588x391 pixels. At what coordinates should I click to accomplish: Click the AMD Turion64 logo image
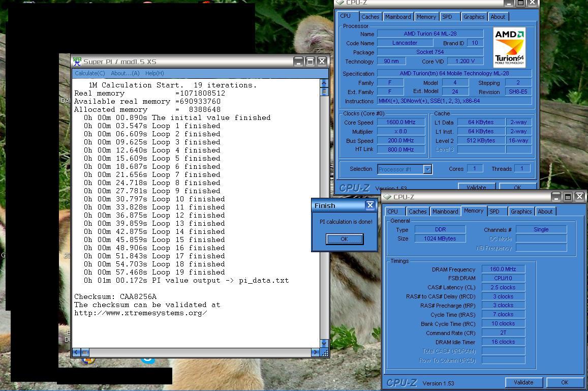click(509, 47)
